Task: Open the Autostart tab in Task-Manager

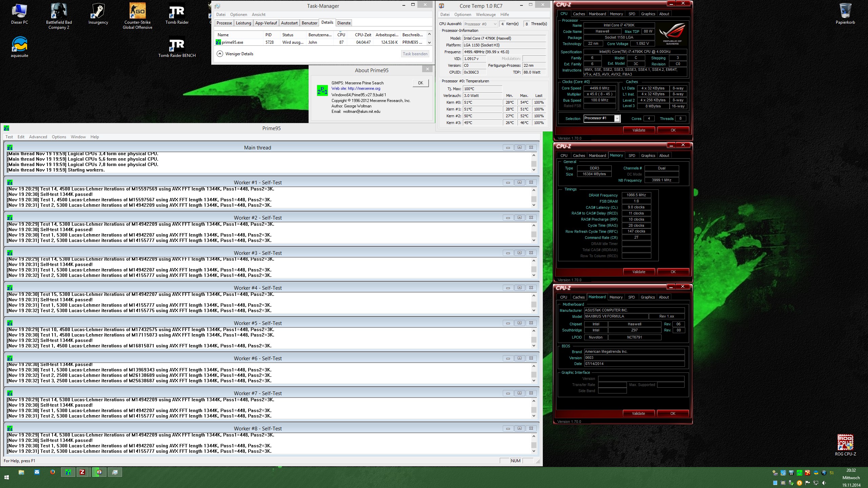Action: (289, 23)
